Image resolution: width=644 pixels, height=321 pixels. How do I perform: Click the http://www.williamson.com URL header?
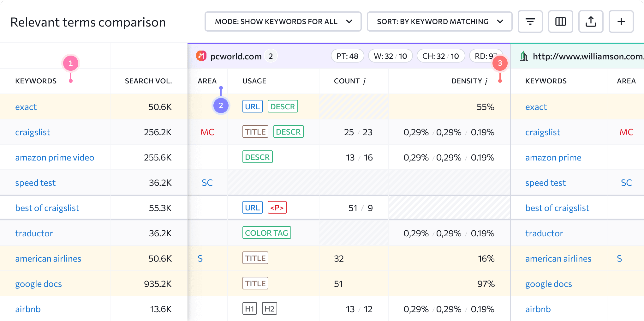588,56
